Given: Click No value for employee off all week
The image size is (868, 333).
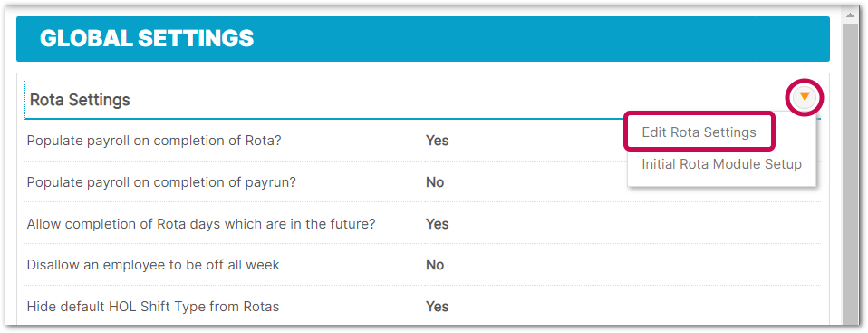Looking at the screenshot, I should [435, 265].
